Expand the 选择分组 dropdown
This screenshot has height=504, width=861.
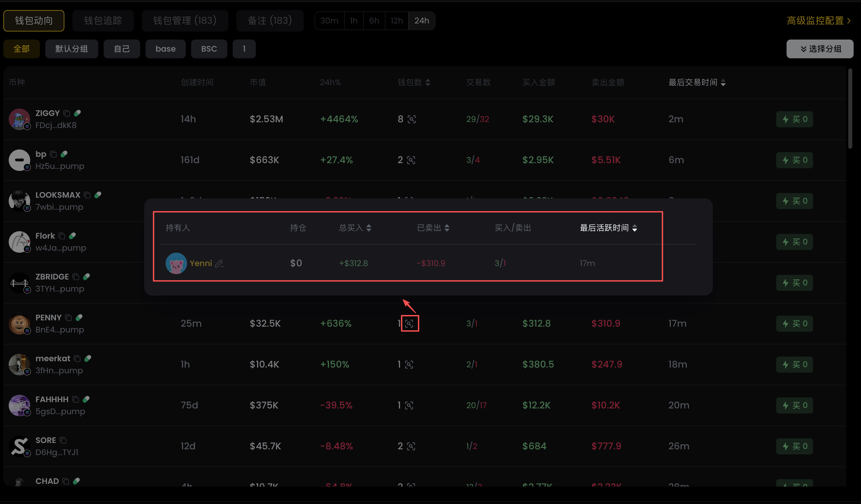(819, 49)
